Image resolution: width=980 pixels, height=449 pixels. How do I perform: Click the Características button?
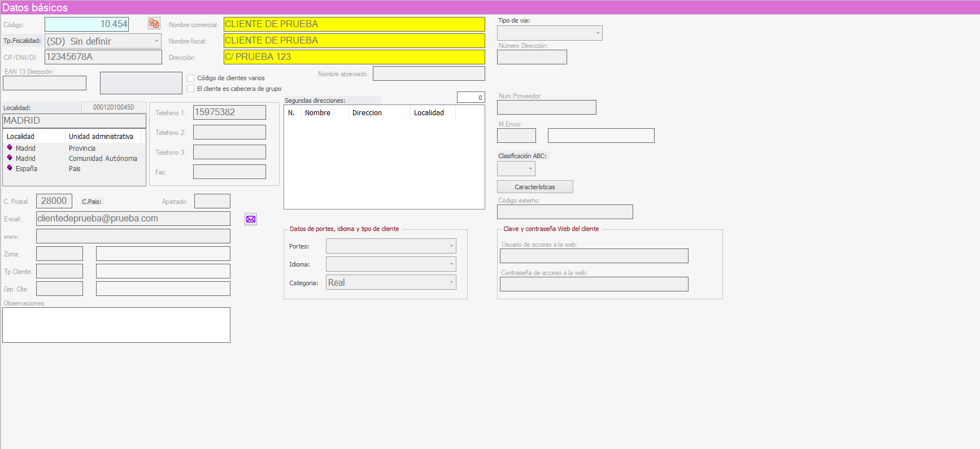pos(534,187)
